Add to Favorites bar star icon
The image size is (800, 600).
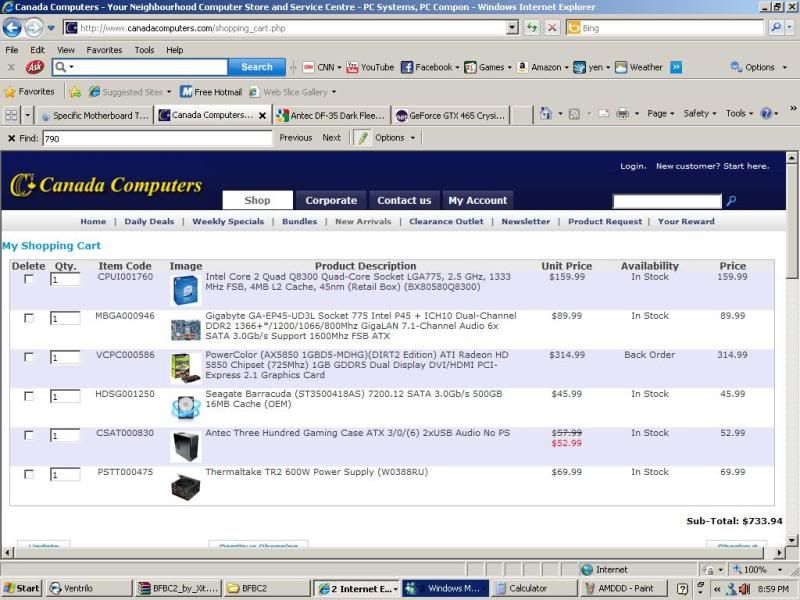[75, 92]
